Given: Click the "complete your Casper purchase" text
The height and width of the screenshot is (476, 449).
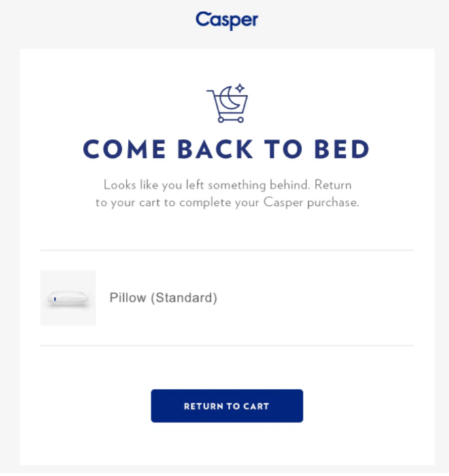Looking at the screenshot, I should point(269,202).
